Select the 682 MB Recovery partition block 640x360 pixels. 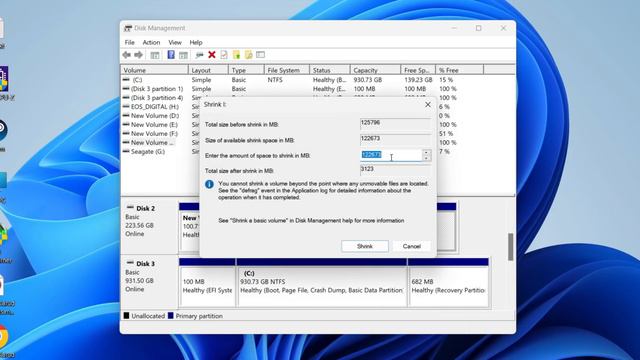449,282
